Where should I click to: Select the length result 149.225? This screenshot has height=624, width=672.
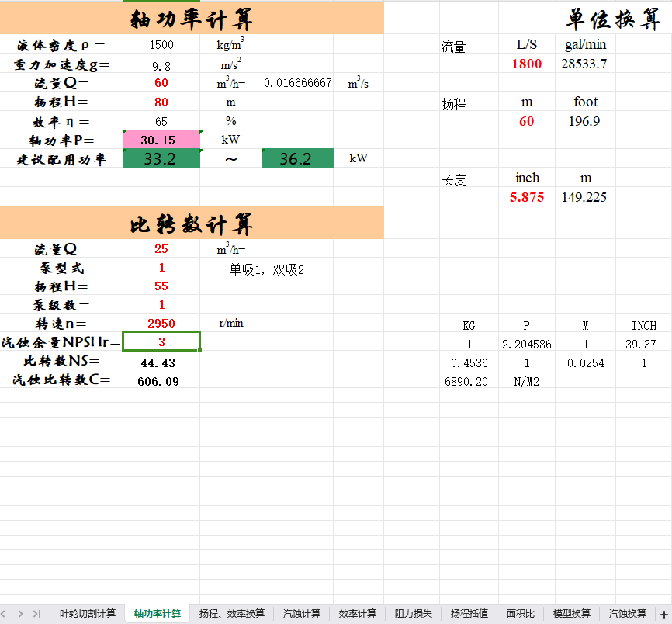(x=585, y=196)
